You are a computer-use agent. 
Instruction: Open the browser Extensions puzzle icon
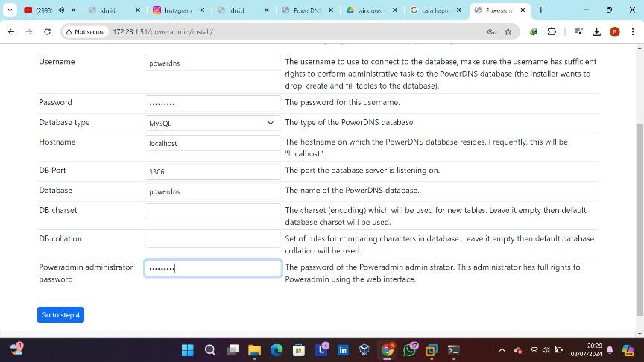pyautogui.click(x=552, y=31)
